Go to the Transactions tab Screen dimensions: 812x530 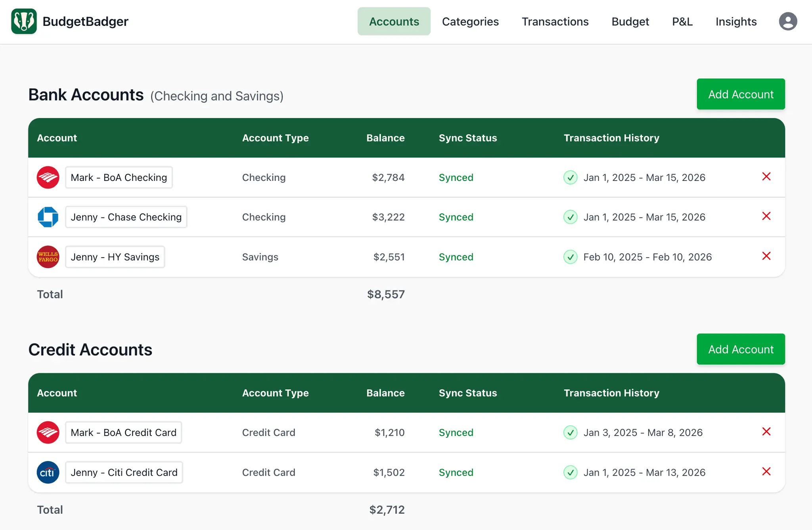555,21
